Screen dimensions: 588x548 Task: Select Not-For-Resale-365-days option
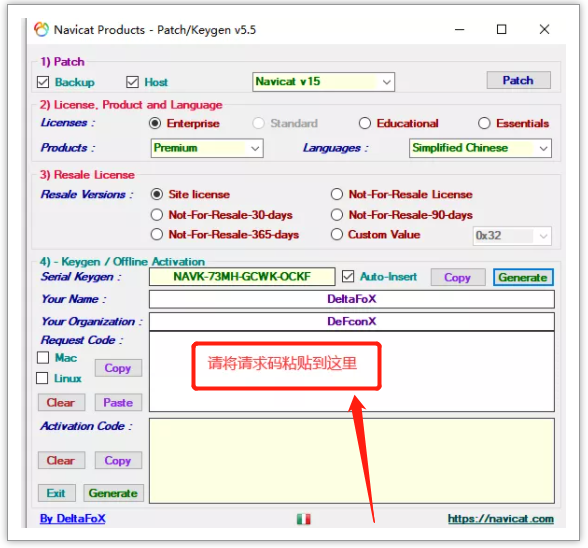tap(157, 234)
